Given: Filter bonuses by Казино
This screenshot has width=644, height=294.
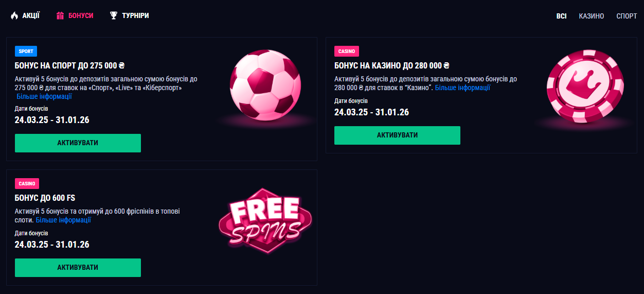Looking at the screenshot, I should (591, 16).
